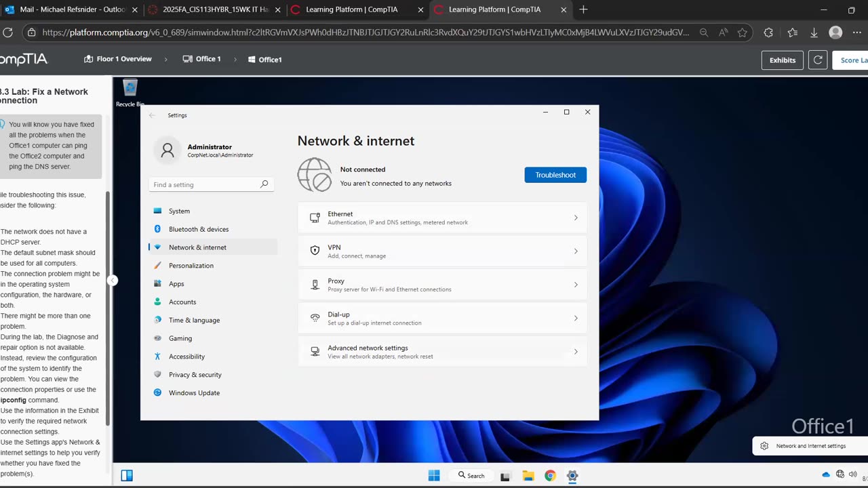Open Task View on the taskbar
868x488 pixels.
coord(505,476)
